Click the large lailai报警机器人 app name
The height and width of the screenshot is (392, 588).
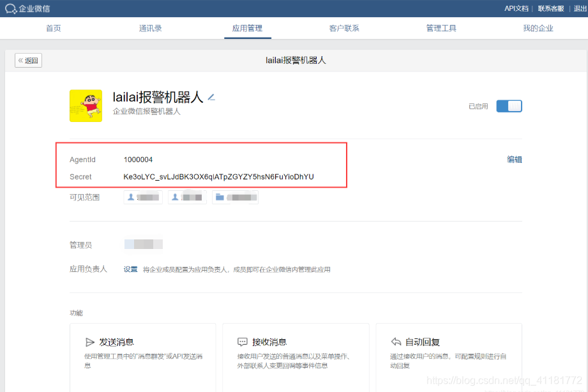158,97
